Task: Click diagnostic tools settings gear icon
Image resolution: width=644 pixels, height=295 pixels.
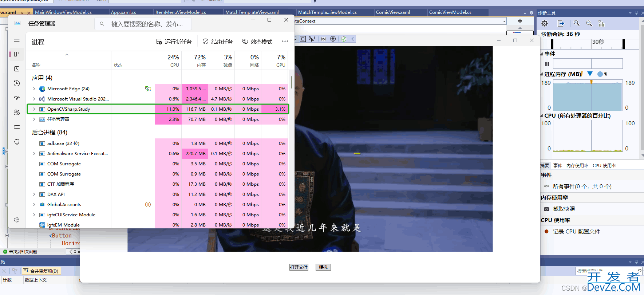Action: (x=545, y=23)
